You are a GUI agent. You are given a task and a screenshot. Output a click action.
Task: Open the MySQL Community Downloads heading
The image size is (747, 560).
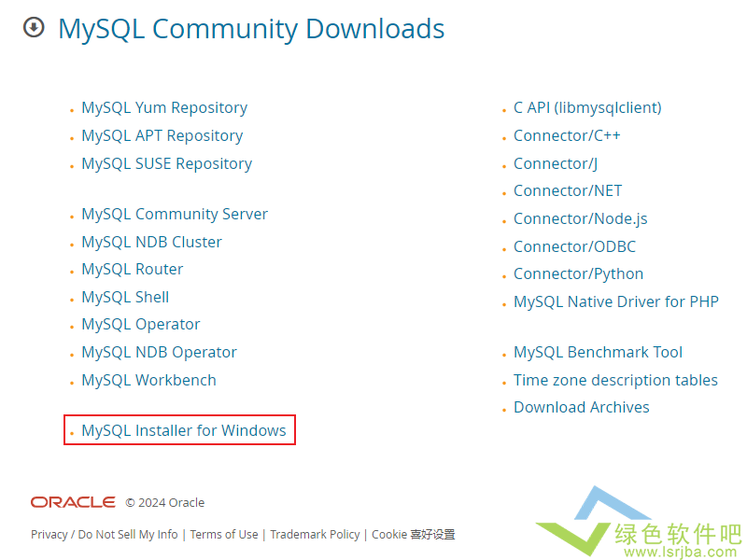pos(251,29)
